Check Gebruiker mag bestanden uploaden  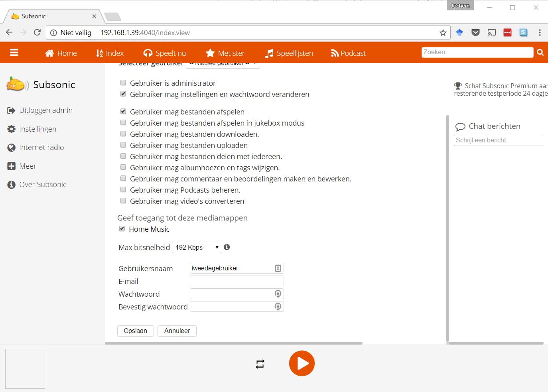pyautogui.click(x=123, y=145)
